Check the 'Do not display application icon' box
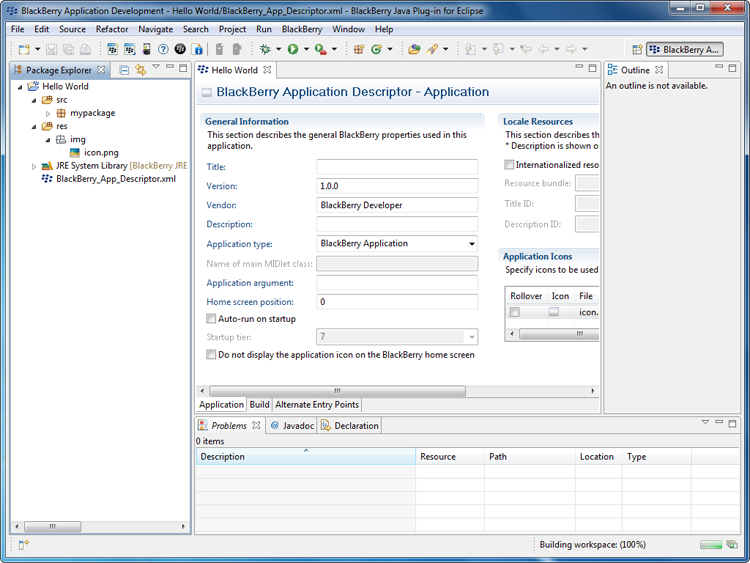 [211, 355]
